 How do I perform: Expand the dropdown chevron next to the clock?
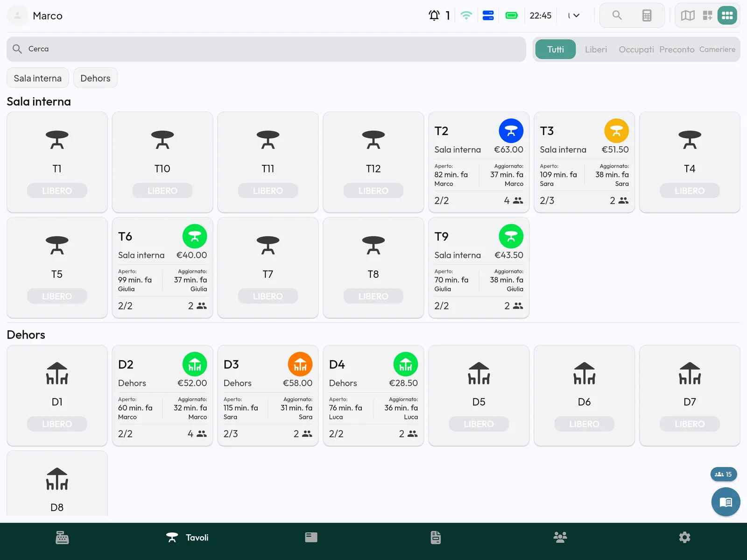pyautogui.click(x=577, y=15)
